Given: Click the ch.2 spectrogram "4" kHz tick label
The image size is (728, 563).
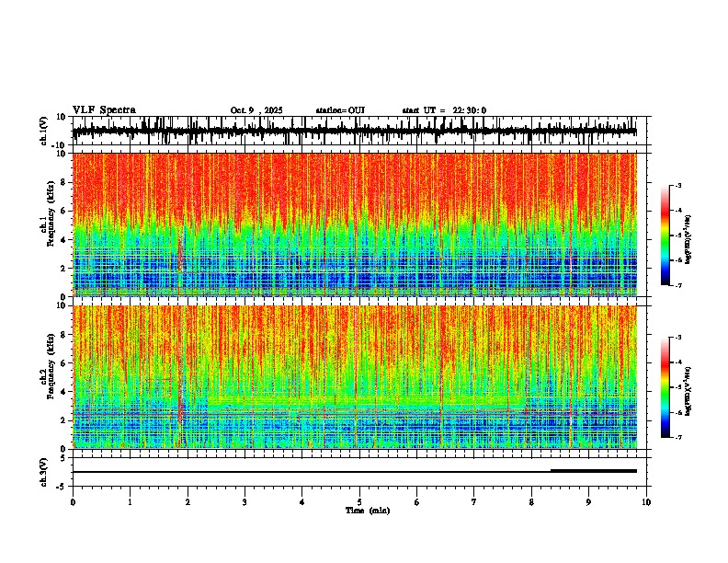Looking at the screenshot, I should click(x=64, y=392).
